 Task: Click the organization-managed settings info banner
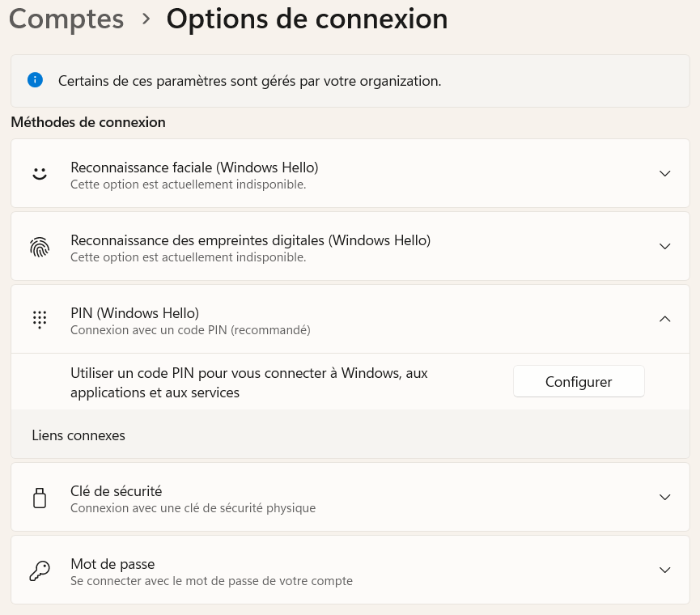pyautogui.click(x=350, y=81)
